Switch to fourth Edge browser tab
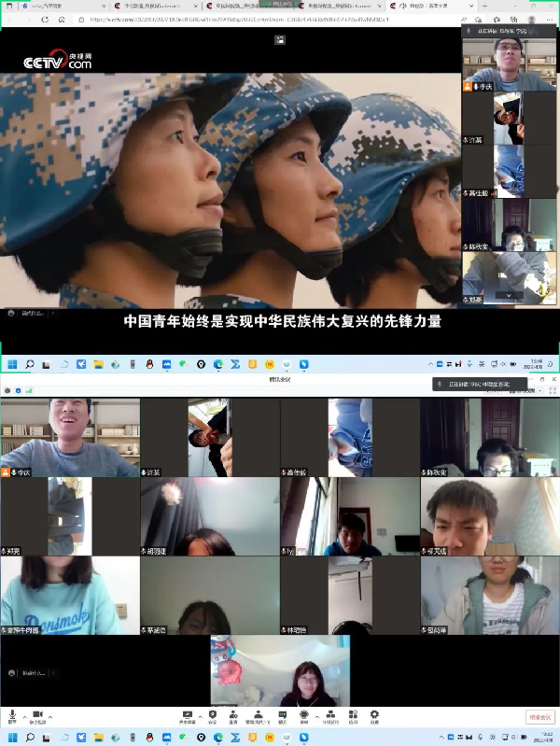Screen dimensions: 560x746 tap(340, 7)
